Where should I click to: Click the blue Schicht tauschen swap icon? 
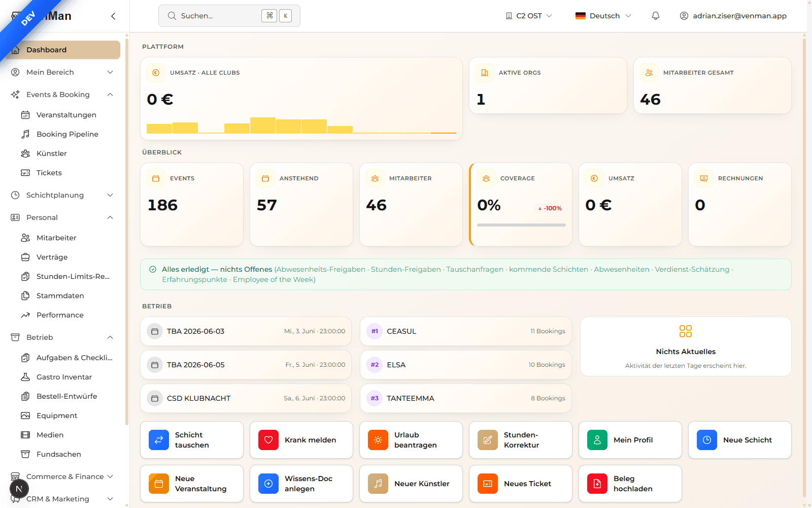tap(159, 440)
